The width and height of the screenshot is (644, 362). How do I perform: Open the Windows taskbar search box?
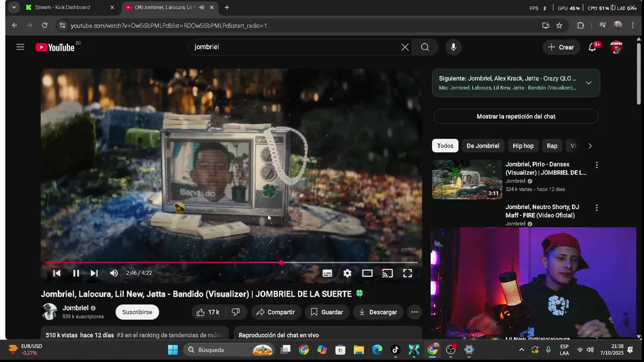click(229, 350)
